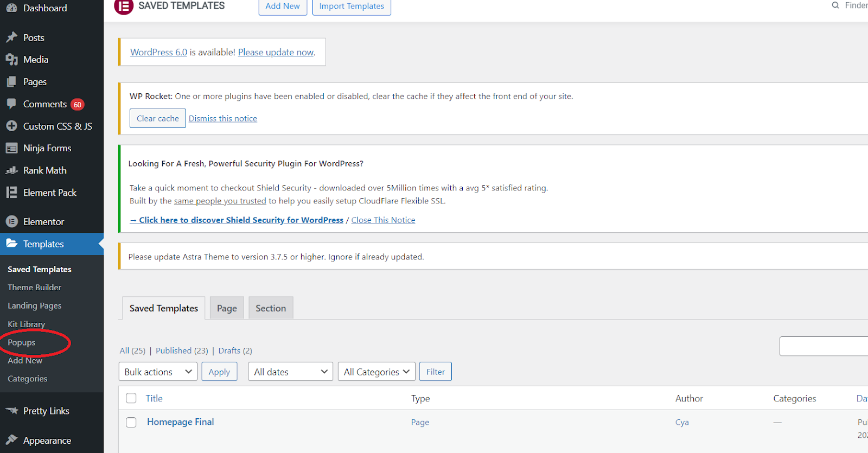The width and height of the screenshot is (868, 453).
Task: Click the Rank Math chart icon
Action: [11, 170]
